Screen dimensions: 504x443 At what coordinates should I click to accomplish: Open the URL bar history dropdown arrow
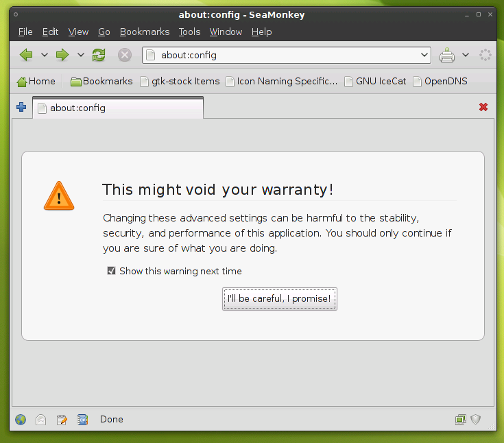click(x=424, y=55)
